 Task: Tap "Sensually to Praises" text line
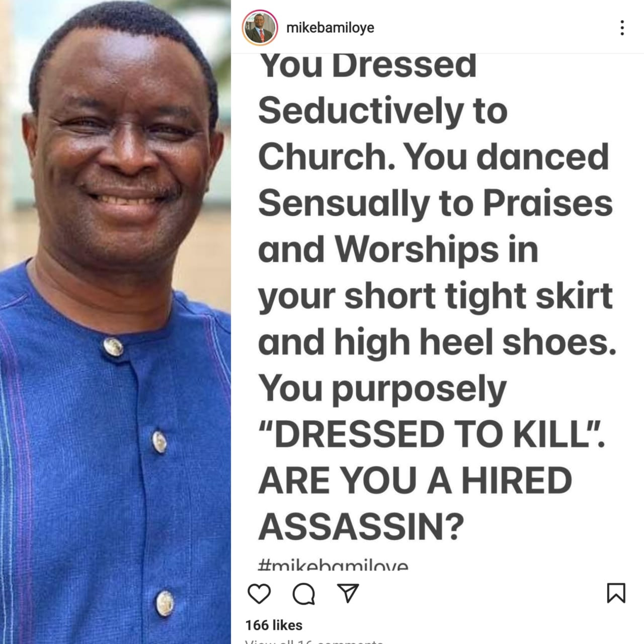pos(435,203)
